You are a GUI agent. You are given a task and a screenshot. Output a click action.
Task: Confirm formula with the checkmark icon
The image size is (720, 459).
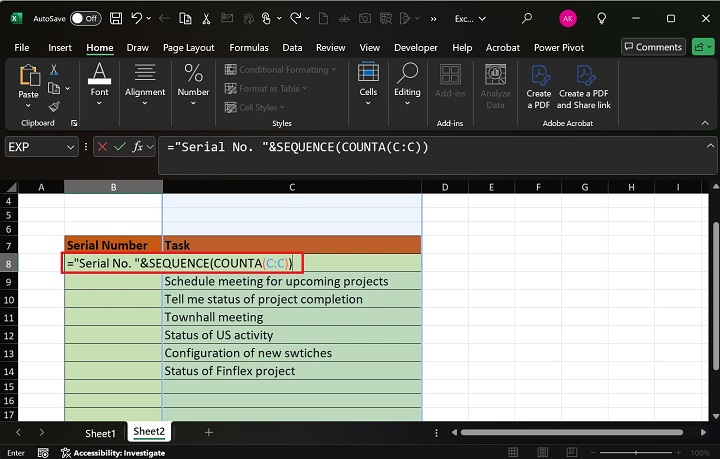pyautogui.click(x=120, y=147)
